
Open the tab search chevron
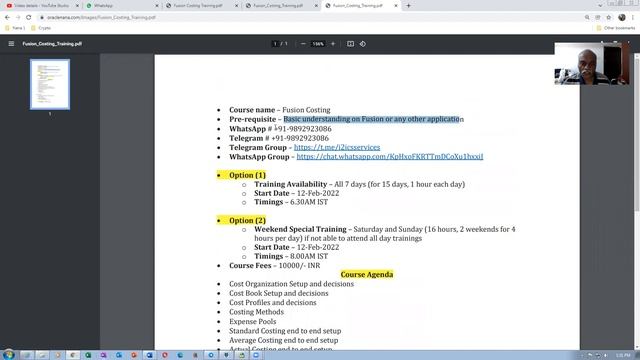(600, 6)
